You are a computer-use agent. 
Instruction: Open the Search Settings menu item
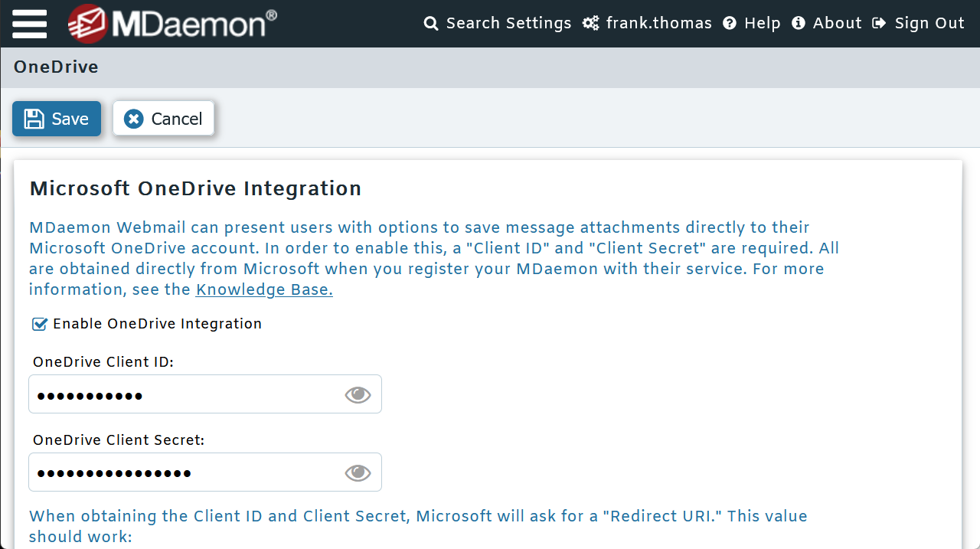[508, 23]
